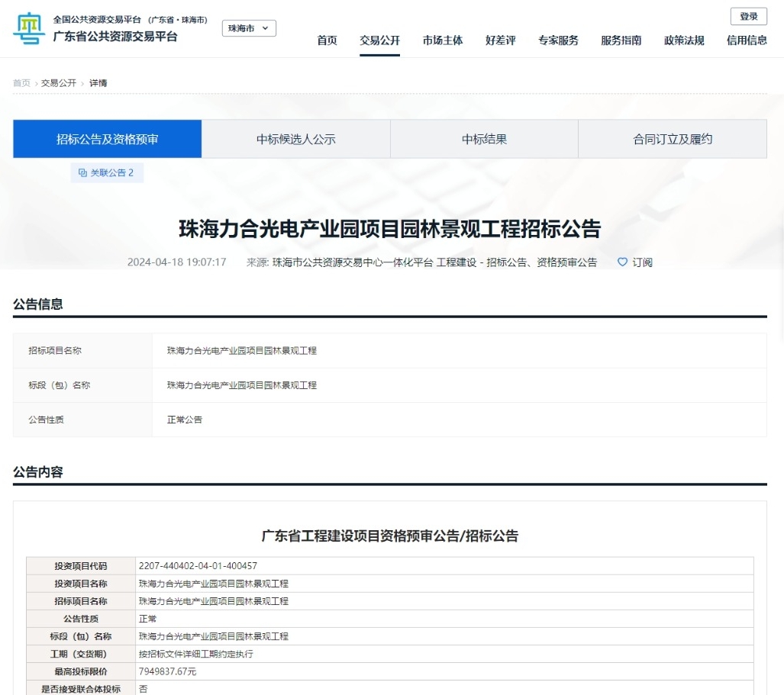Select the 招标公告及资格预审 tab

pyautogui.click(x=107, y=138)
